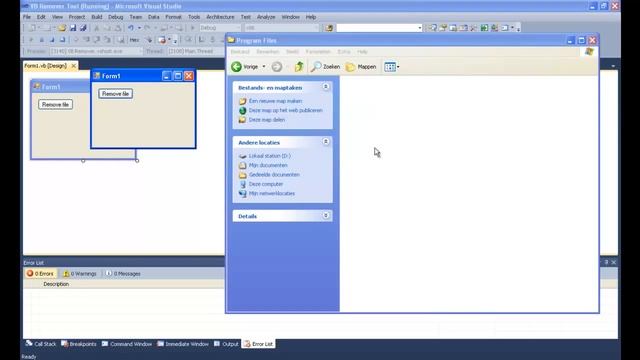Screen dimensions: 640x360
Task: Click the Find in Files toolbar icon
Action: [x=329, y=28]
